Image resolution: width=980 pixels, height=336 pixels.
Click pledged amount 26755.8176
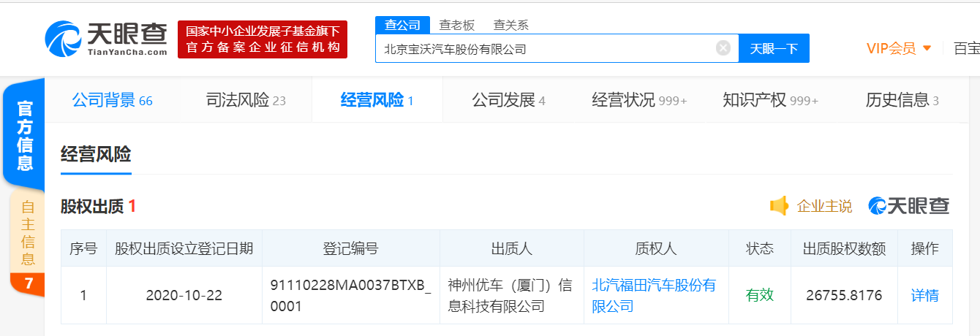[x=844, y=296]
